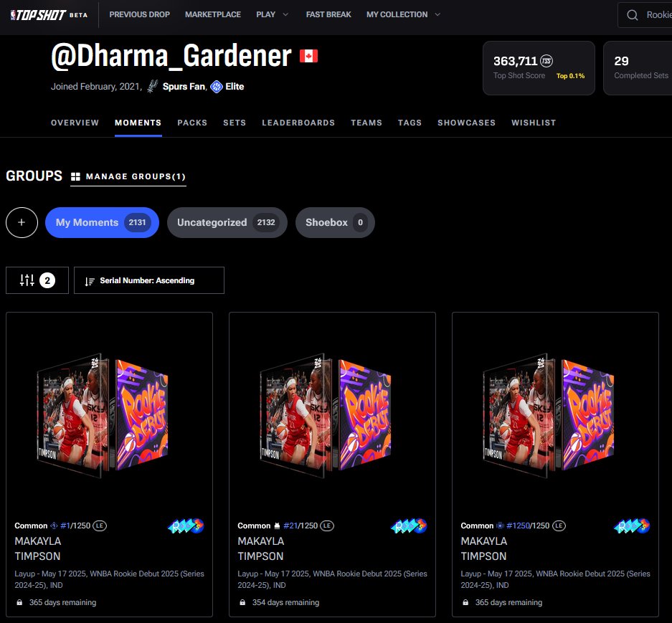The height and width of the screenshot is (623, 672).
Task: Open the Marketplace page
Action: (x=213, y=14)
